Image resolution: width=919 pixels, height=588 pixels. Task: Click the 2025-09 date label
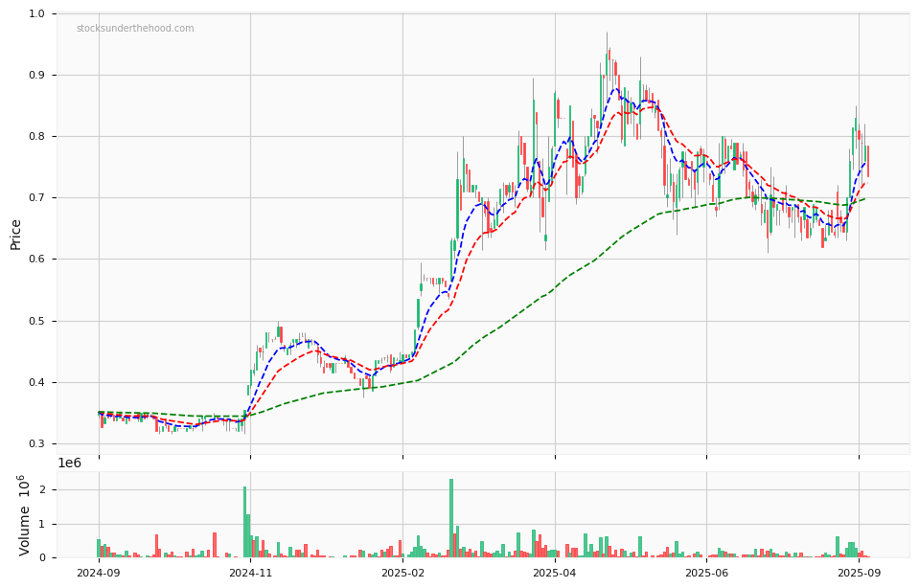pyautogui.click(x=860, y=572)
